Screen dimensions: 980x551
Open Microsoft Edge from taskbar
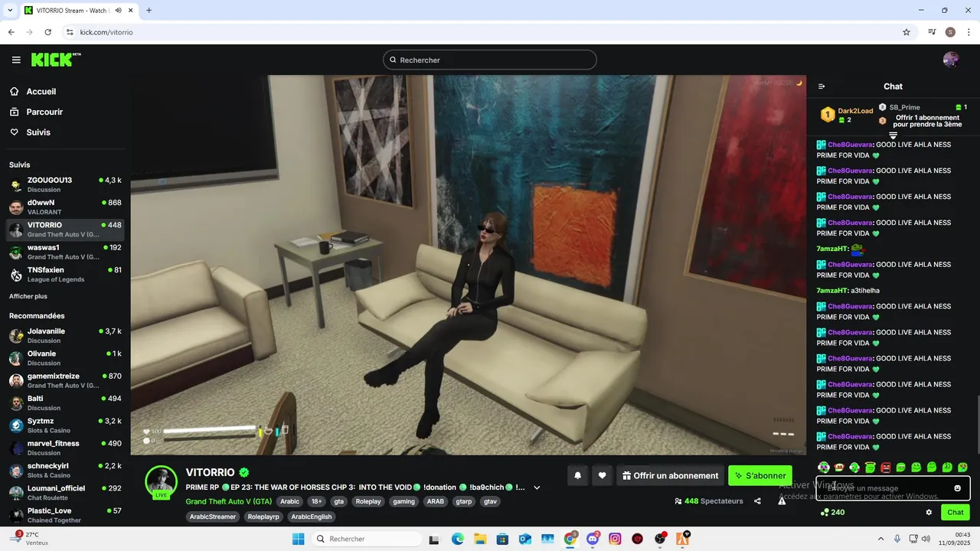[x=457, y=539]
